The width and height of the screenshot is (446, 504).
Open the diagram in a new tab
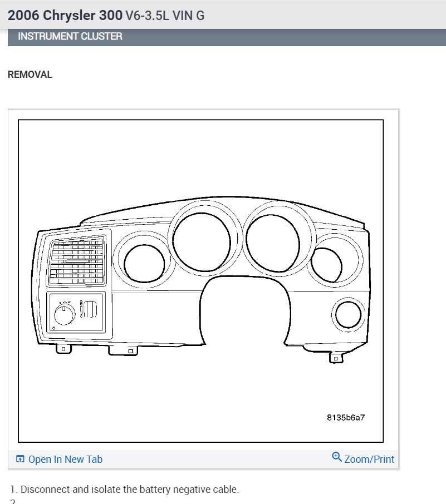(59, 459)
